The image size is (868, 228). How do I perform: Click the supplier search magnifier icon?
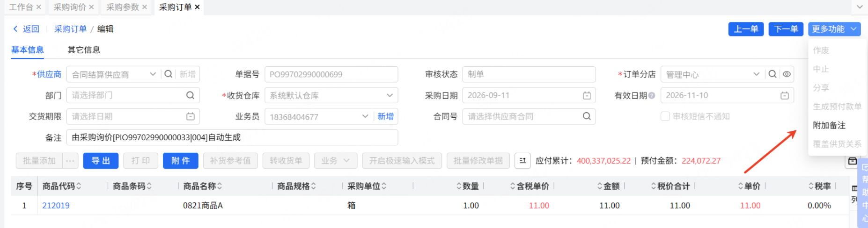click(169, 74)
